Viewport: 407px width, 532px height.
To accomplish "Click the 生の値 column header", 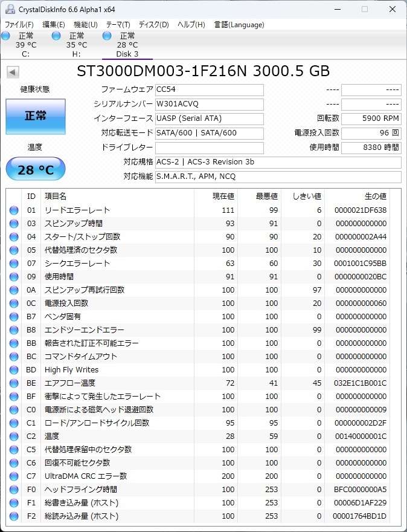I will point(374,196).
